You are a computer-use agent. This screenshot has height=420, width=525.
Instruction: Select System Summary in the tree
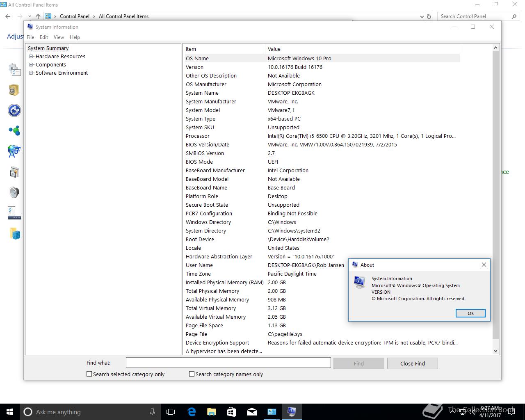[x=48, y=48]
